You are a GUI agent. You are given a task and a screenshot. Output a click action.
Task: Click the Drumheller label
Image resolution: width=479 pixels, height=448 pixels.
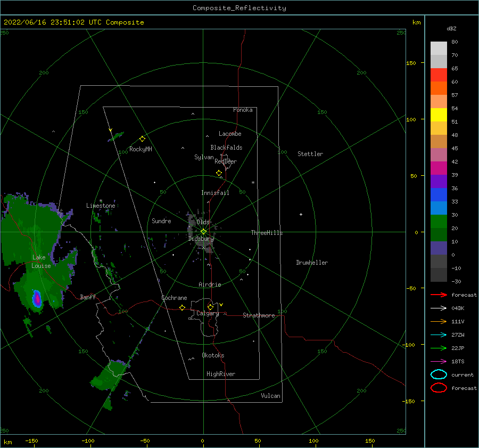(312, 263)
